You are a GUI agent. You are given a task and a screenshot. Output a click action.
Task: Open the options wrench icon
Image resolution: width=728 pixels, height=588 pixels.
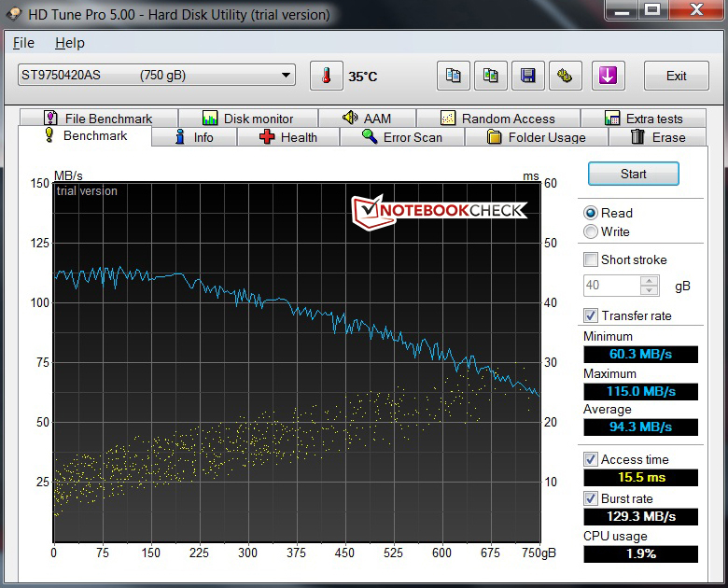pos(565,76)
